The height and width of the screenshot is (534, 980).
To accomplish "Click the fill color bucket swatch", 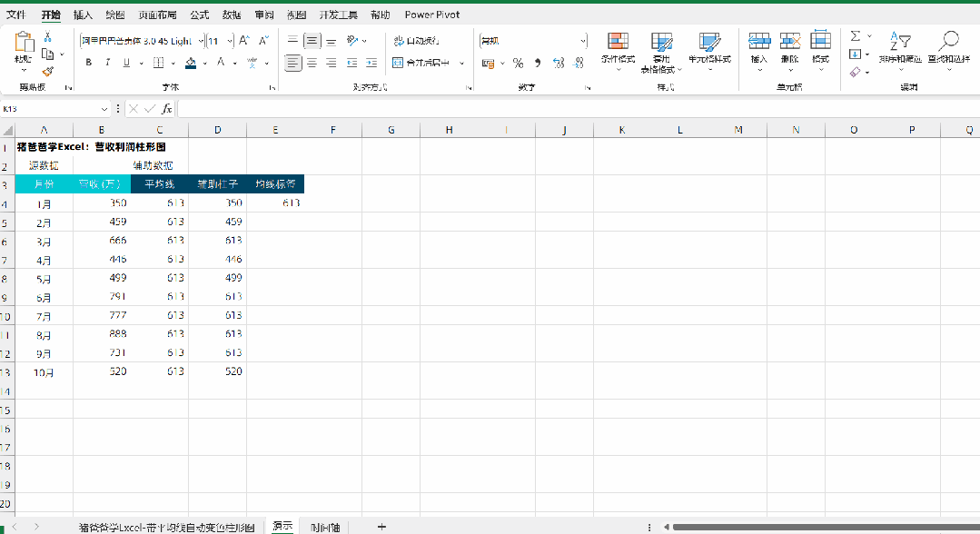I will point(191,63).
